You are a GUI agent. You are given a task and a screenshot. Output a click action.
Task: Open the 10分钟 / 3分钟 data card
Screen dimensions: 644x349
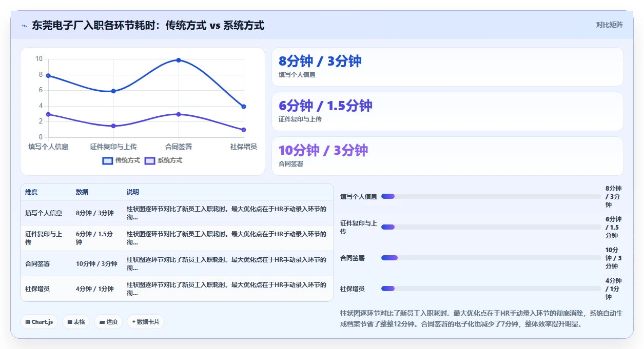pos(447,156)
